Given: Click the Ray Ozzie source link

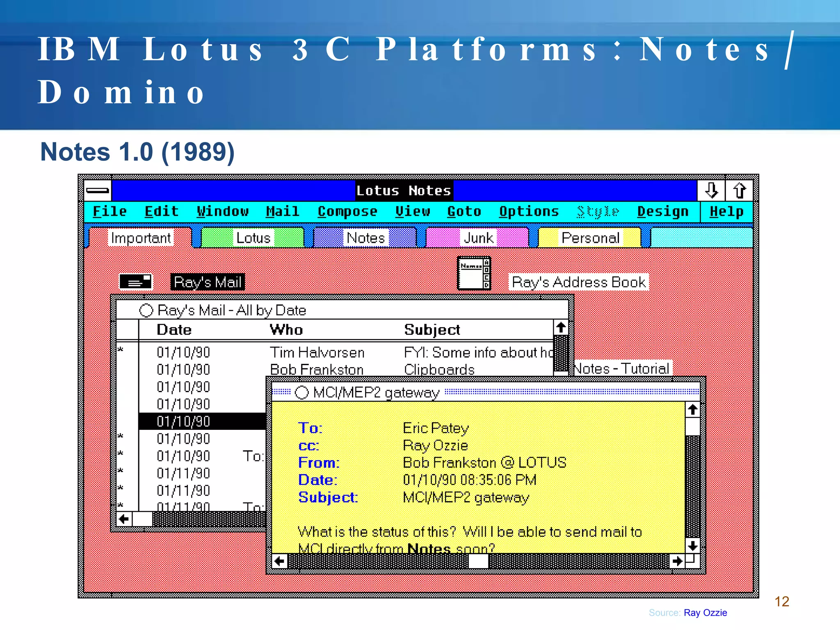Looking at the screenshot, I should tap(705, 613).
